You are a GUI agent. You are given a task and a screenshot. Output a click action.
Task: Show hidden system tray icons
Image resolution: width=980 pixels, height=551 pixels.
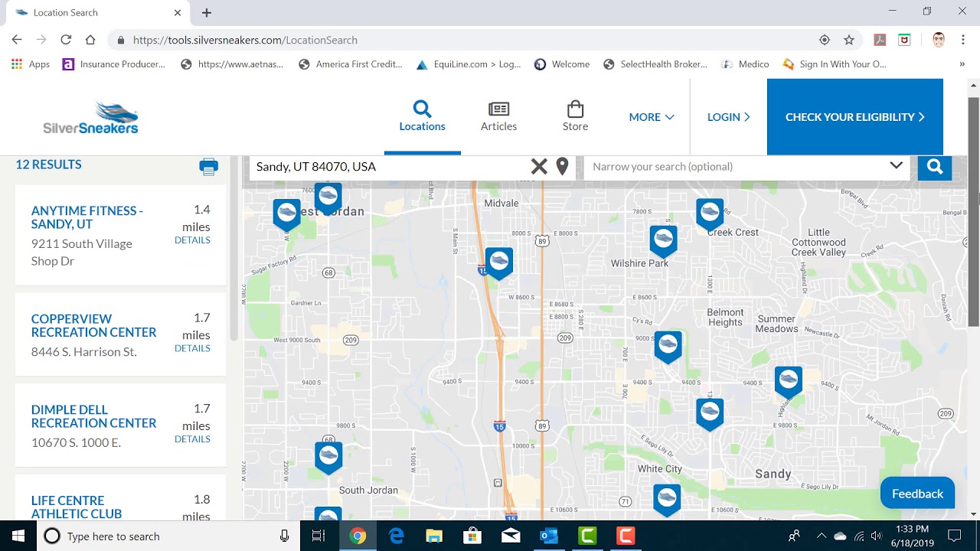coord(822,536)
